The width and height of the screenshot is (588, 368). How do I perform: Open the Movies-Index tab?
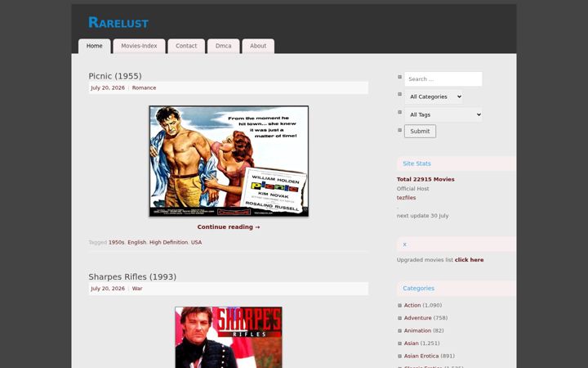click(x=139, y=46)
